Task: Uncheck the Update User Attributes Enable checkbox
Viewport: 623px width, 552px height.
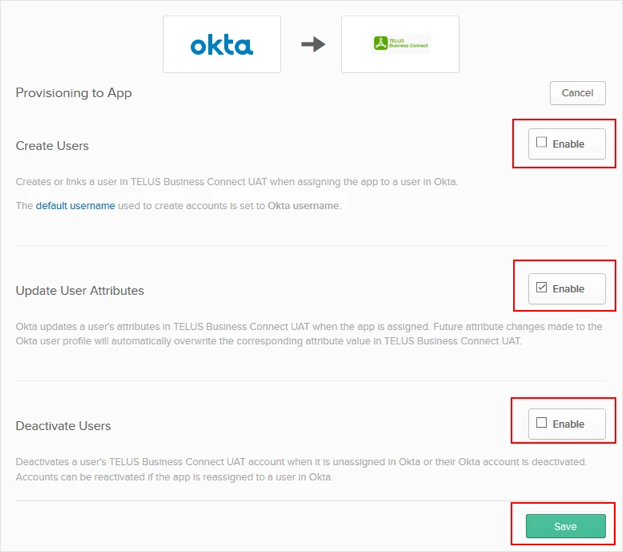Action: pyautogui.click(x=542, y=288)
